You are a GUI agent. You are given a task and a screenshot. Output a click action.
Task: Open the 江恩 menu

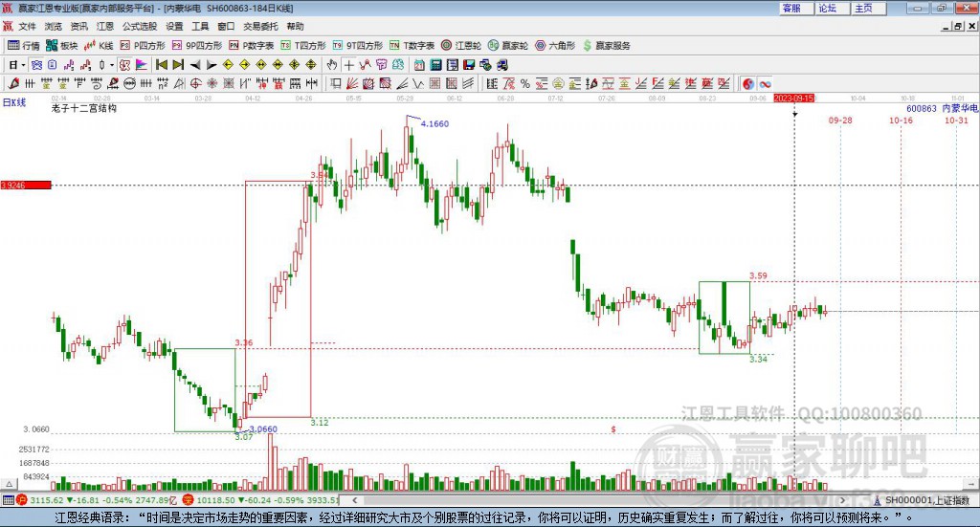[105, 26]
